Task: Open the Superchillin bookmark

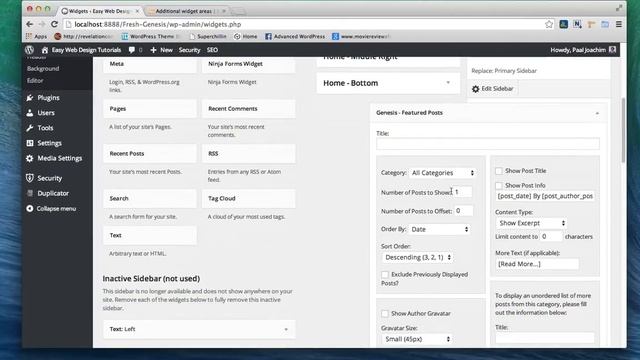Action: (208, 36)
